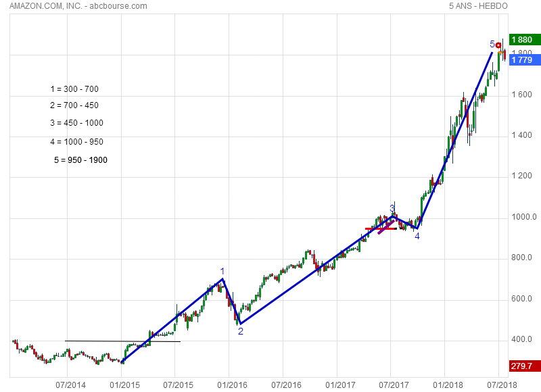Click the chart title 'AMAZON.COM, INC. - abcbourse.com'
Screen dimensions: 541x392
coord(78,6)
